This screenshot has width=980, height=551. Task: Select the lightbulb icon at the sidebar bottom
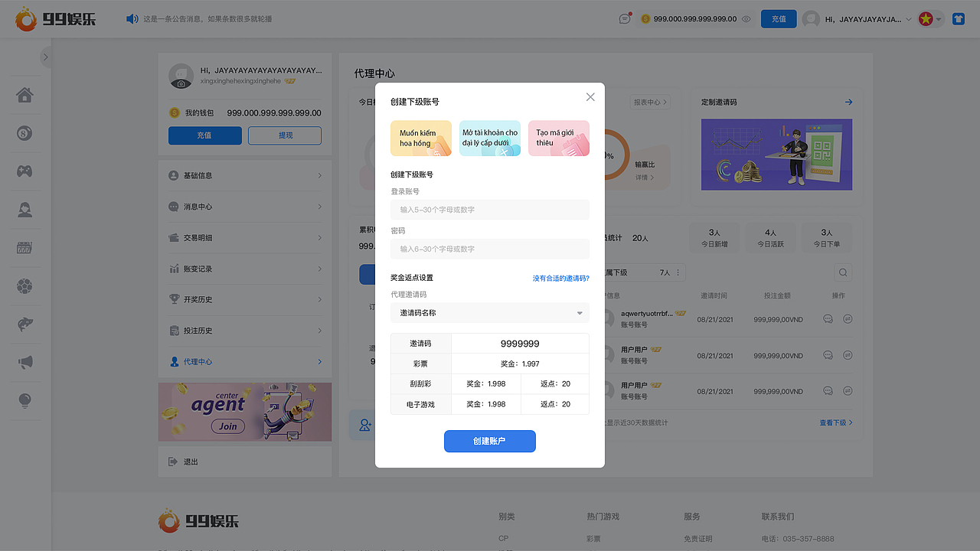point(24,400)
